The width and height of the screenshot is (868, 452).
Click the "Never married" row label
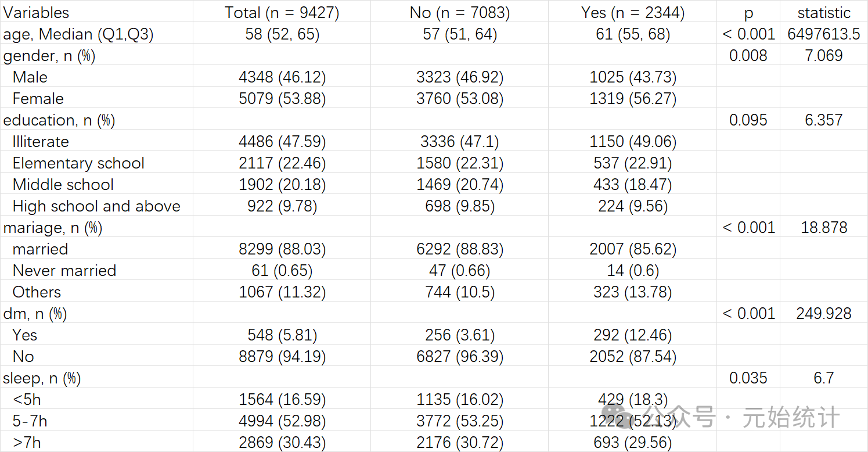pyautogui.click(x=64, y=271)
